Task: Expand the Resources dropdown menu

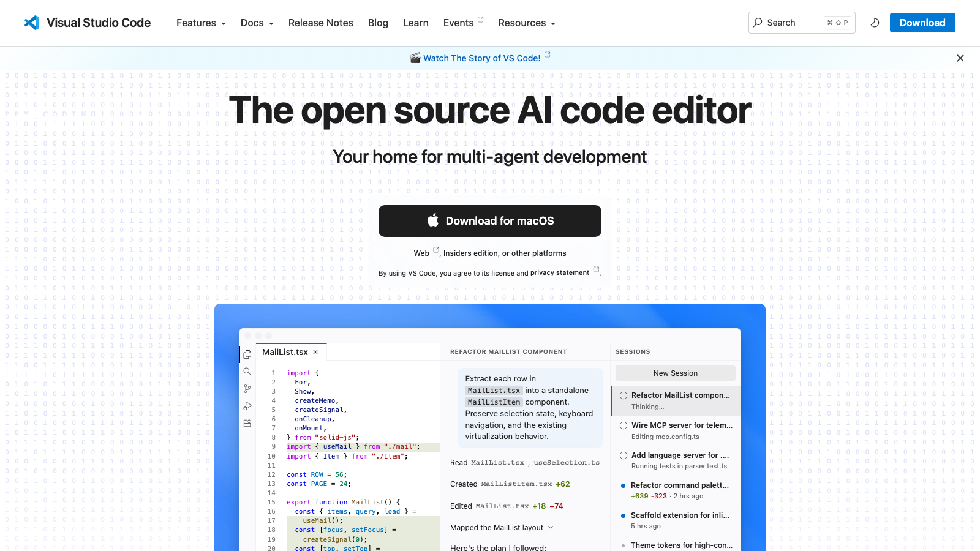Action: click(x=527, y=23)
